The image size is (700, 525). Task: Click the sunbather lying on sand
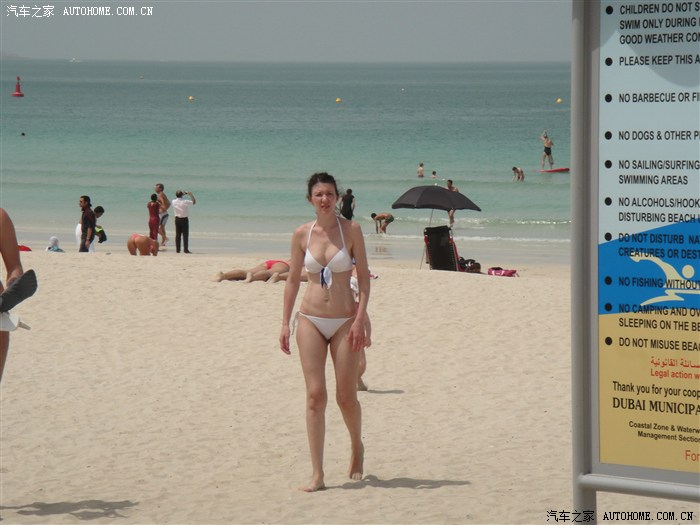pyautogui.click(x=255, y=272)
